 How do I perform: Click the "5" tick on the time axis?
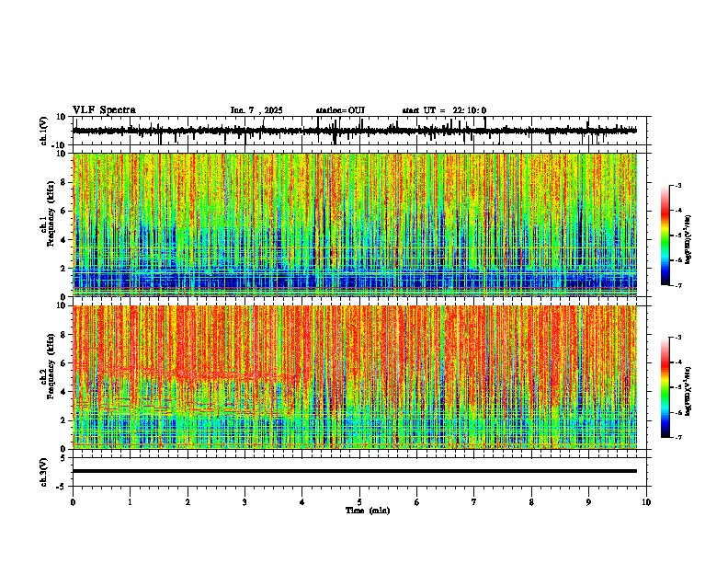(x=359, y=502)
